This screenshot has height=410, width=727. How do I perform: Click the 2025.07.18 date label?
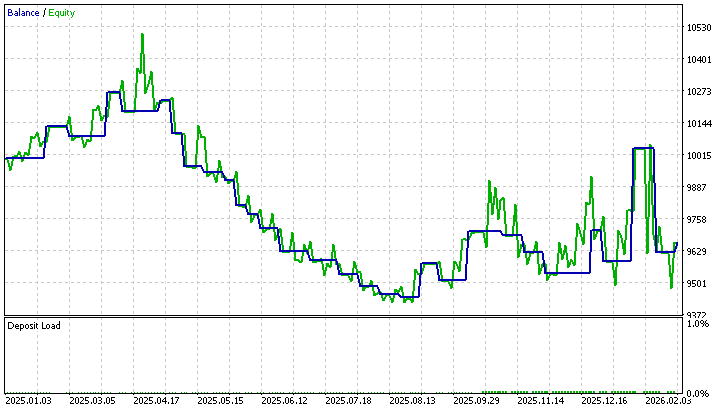pyautogui.click(x=348, y=401)
